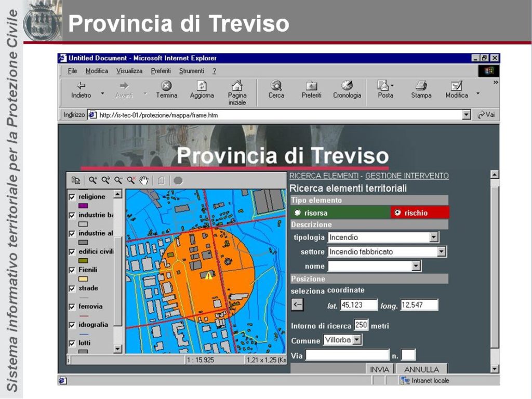This screenshot has width=532, height=399.
Task: Open the Indietro history dropdown arrow
Action: 102,93
